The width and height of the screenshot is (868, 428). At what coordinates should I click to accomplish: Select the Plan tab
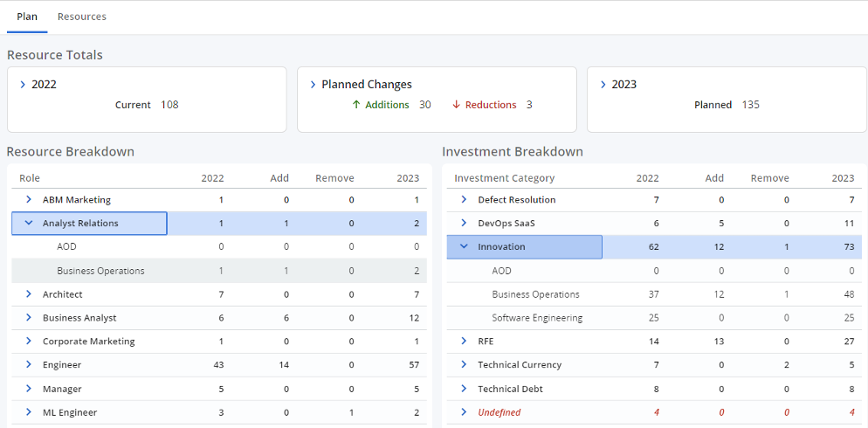tap(27, 17)
